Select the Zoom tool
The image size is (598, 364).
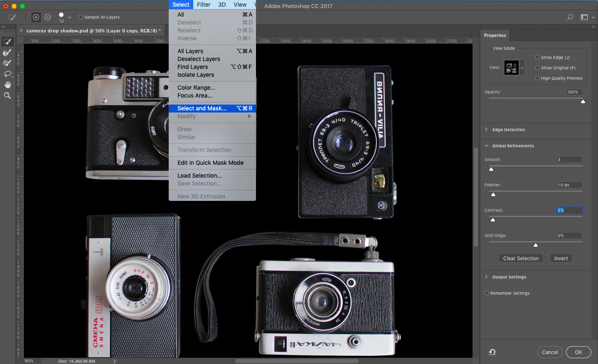coord(7,95)
